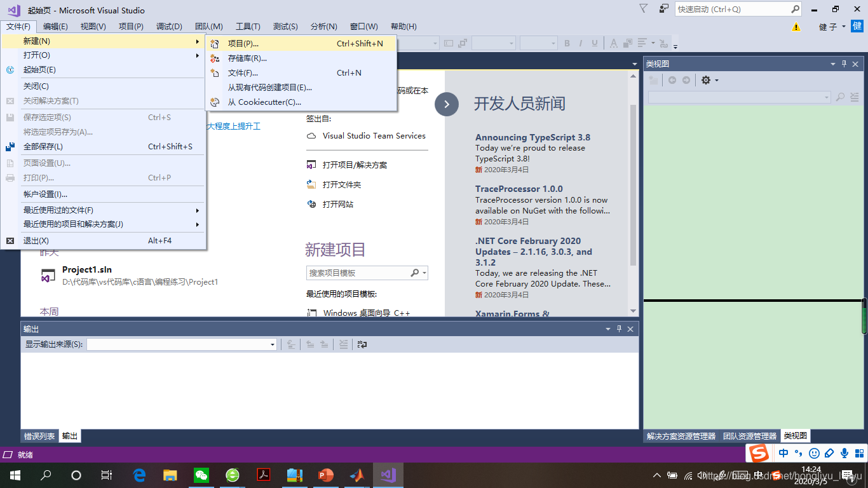Expand 最近使用的项目和解决方案(J) submenu
Screen dimensions: 868x488
(x=103, y=224)
